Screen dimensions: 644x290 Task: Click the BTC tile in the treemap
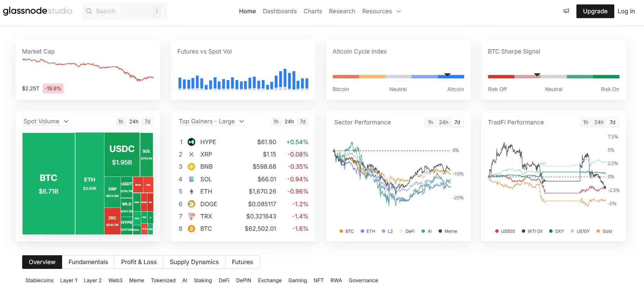(x=48, y=184)
